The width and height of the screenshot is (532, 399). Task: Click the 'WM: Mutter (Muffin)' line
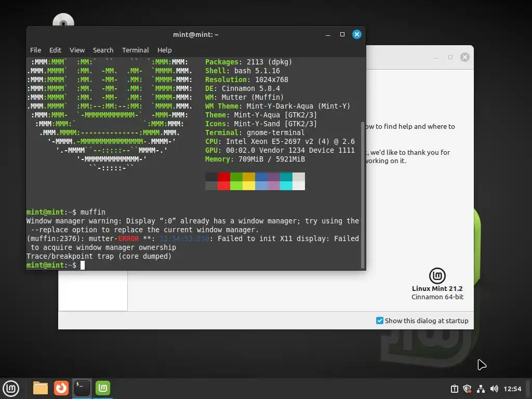244,97
